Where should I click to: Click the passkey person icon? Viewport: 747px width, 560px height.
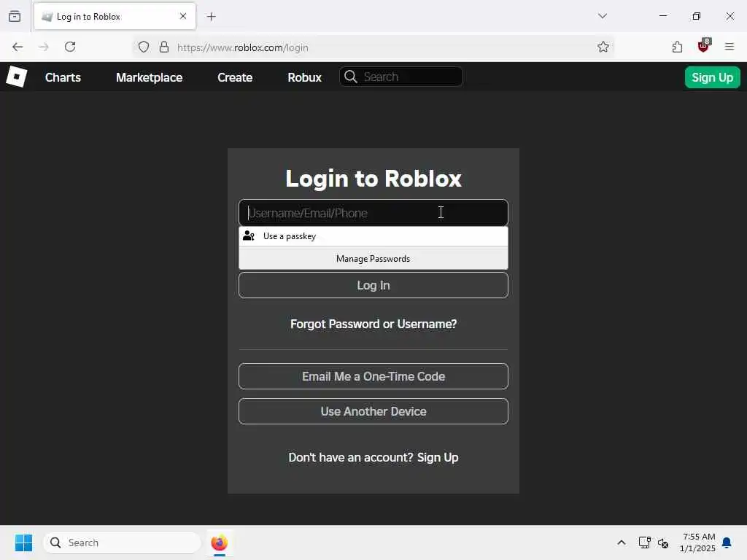[249, 236]
